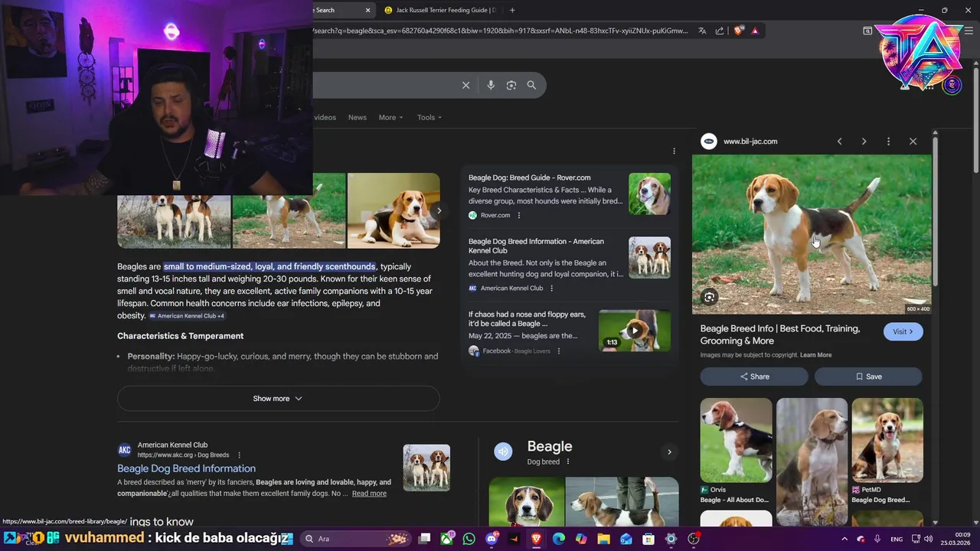The height and width of the screenshot is (551, 980).
Task: Switch to the News results tab
Action: 358,117
